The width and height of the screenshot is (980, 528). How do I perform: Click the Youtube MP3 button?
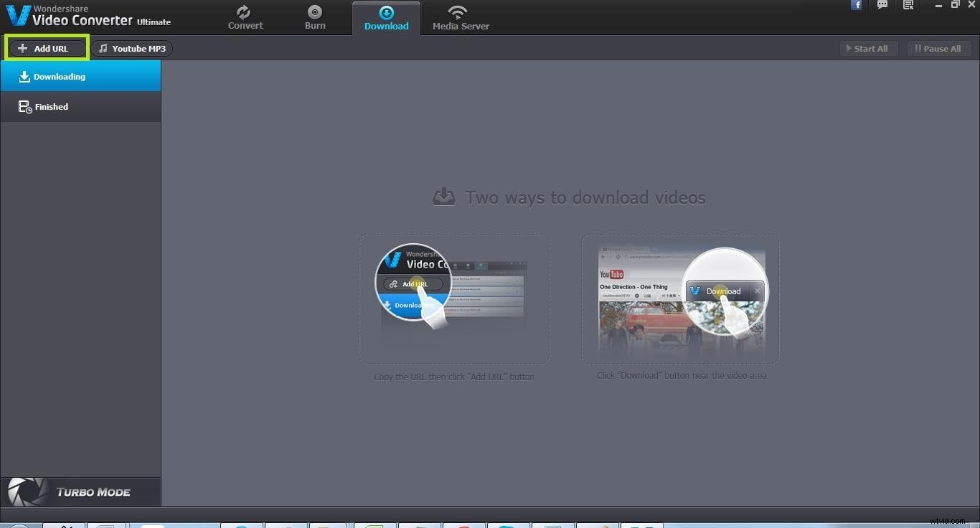[x=131, y=48]
